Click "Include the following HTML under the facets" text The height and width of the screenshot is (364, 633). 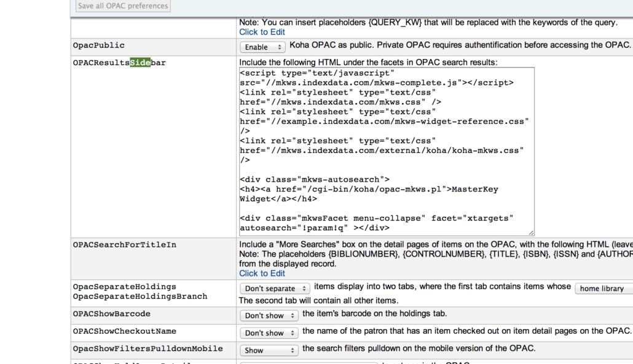tap(368, 63)
